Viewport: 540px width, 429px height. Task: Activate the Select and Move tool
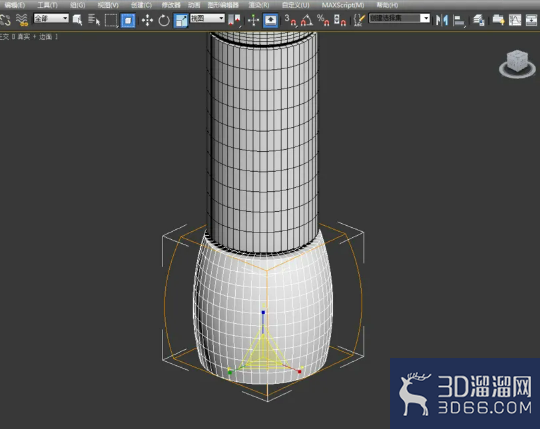[147, 20]
